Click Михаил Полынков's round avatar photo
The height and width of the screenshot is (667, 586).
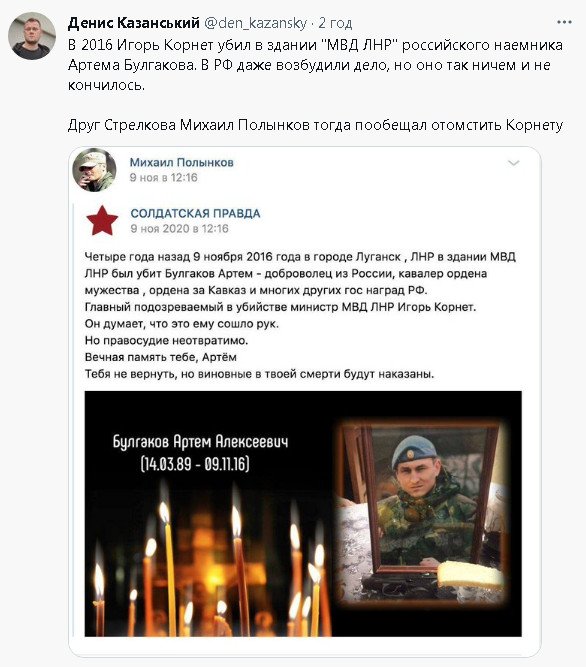[x=94, y=169]
